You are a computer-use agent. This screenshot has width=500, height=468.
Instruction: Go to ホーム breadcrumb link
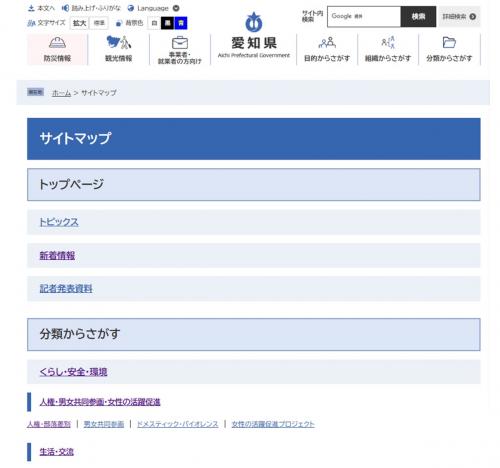pyautogui.click(x=62, y=93)
